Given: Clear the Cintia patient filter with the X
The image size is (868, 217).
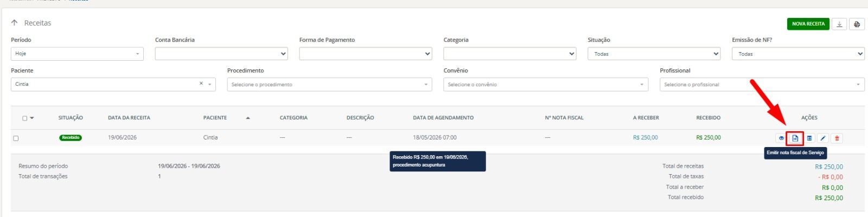Looking at the screenshot, I should click(201, 84).
